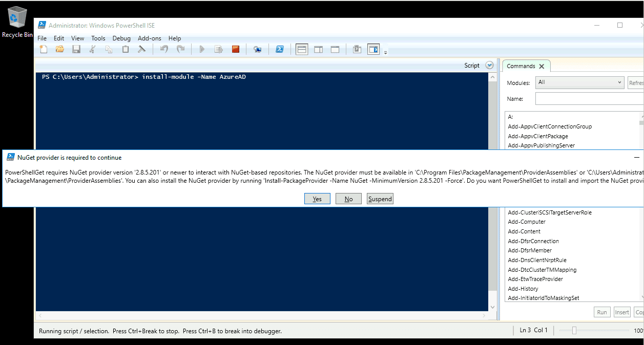The height and width of the screenshot is (345, 644).
Task: Click the Redo arrow icon
Action: point(180,49)
